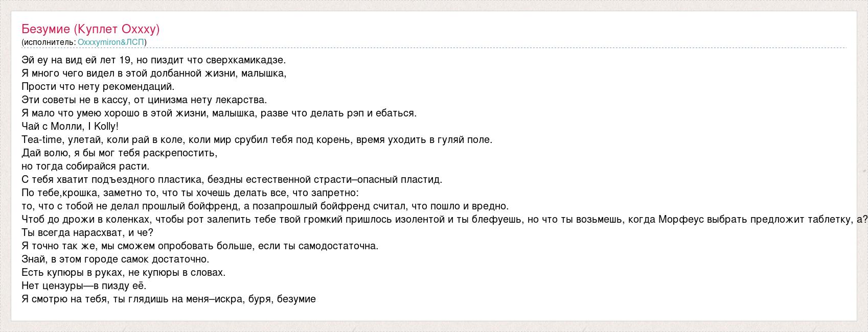
Task: Click the final line ending "искра, буря, безумие"
Action: [169, 299]
